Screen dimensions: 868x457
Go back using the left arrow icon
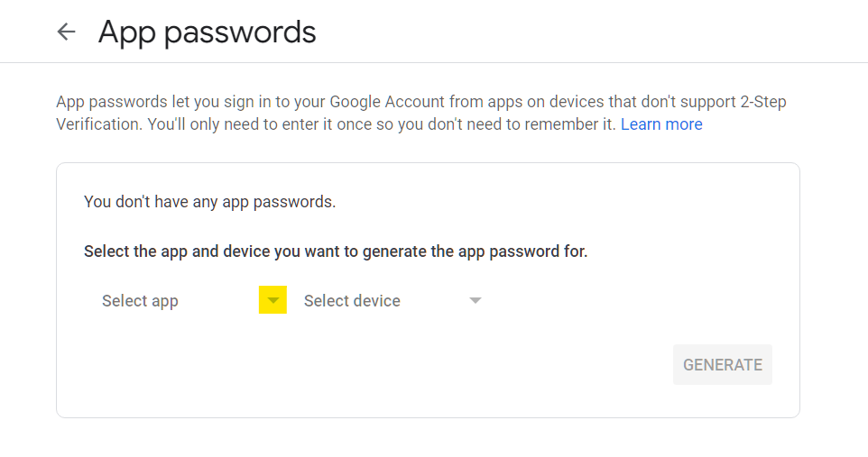coord(67,32)
